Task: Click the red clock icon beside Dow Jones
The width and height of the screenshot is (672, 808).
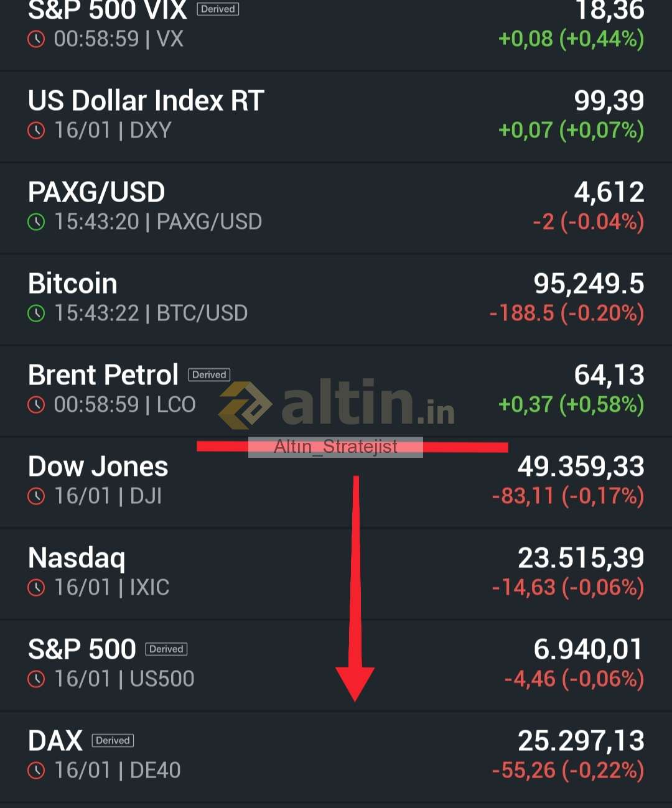Action: 36,496
